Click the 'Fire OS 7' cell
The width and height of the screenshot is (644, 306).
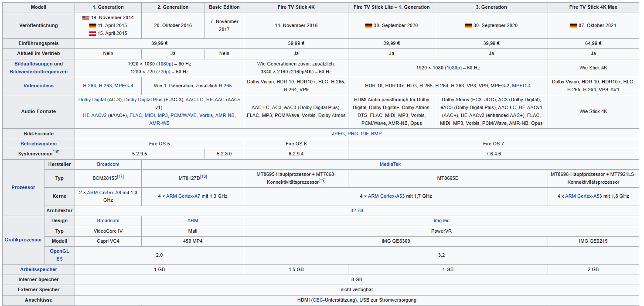(493, 144)
